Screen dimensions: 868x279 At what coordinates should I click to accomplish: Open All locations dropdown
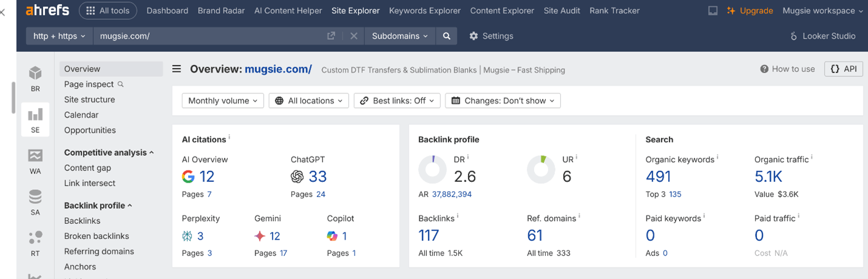(x=309, y=101)
